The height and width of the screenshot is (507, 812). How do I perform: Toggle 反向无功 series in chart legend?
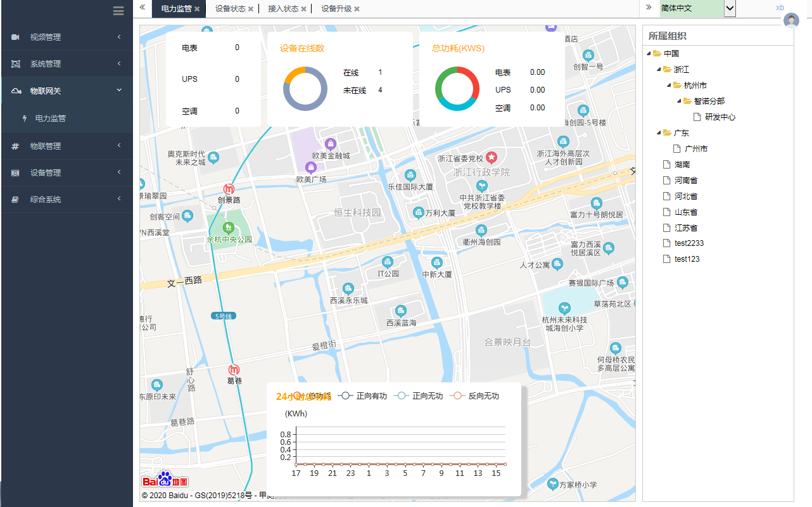click(x=474, y=396)
